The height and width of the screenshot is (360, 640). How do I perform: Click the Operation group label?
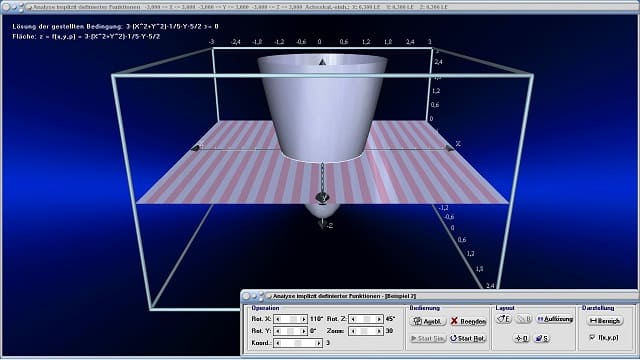[265, 308]
